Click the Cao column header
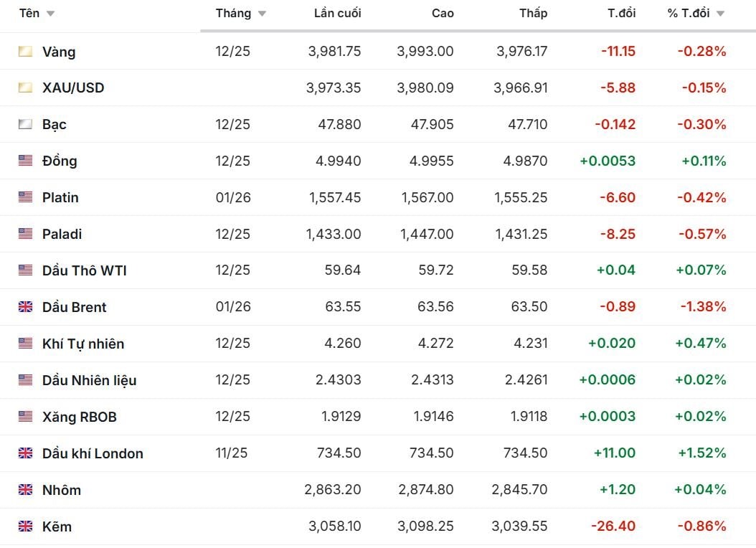Image resolution: width=756 pixels, height=548 pixels. [x=443, y=14]
